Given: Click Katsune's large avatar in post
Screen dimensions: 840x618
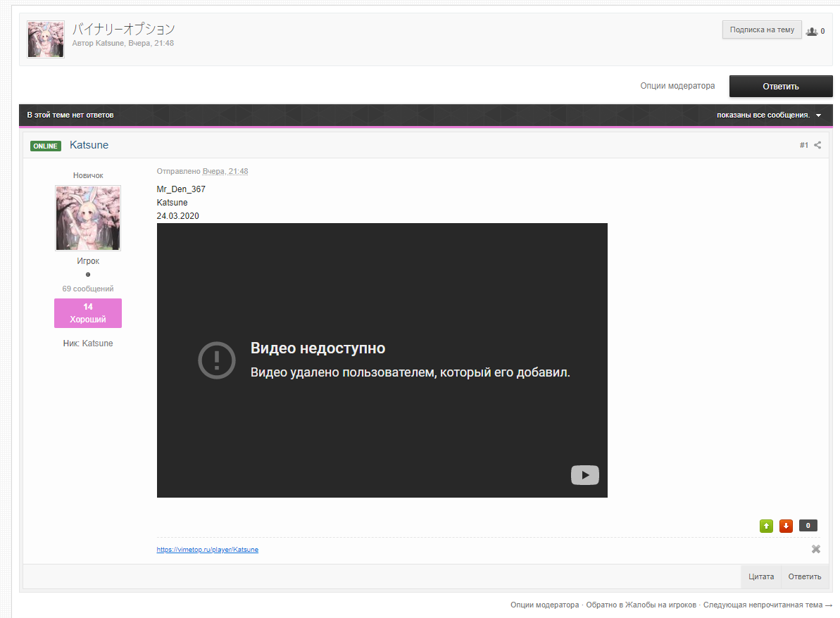Looking at the screenshot, I should click(88, 218).
